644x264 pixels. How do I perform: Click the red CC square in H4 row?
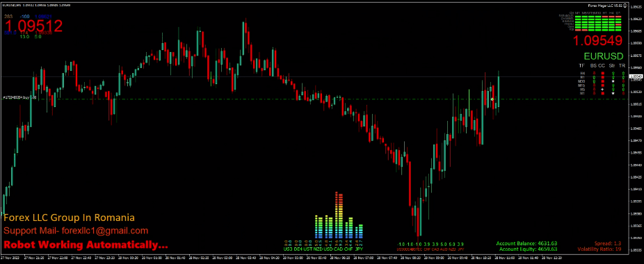coord(602,74)
